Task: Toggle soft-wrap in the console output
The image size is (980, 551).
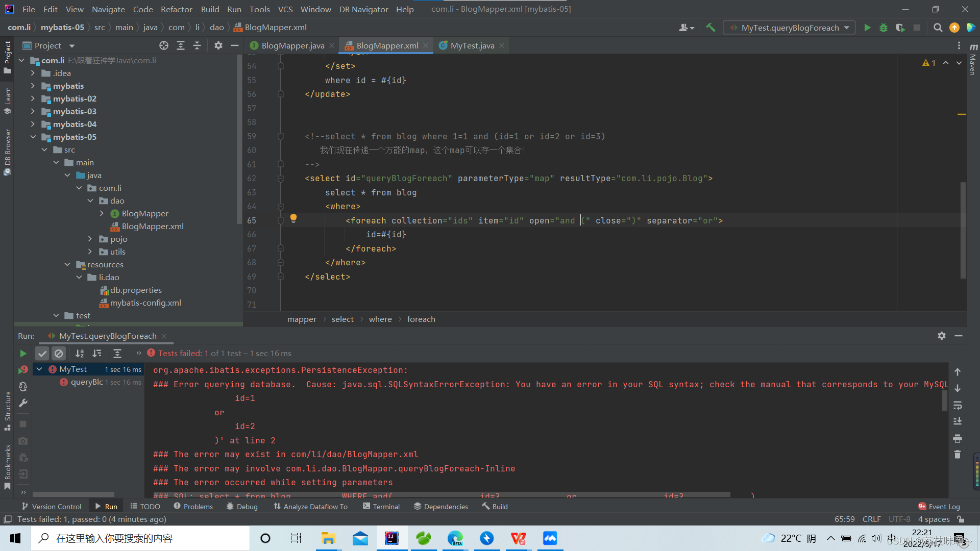Action: click(958, 405)
